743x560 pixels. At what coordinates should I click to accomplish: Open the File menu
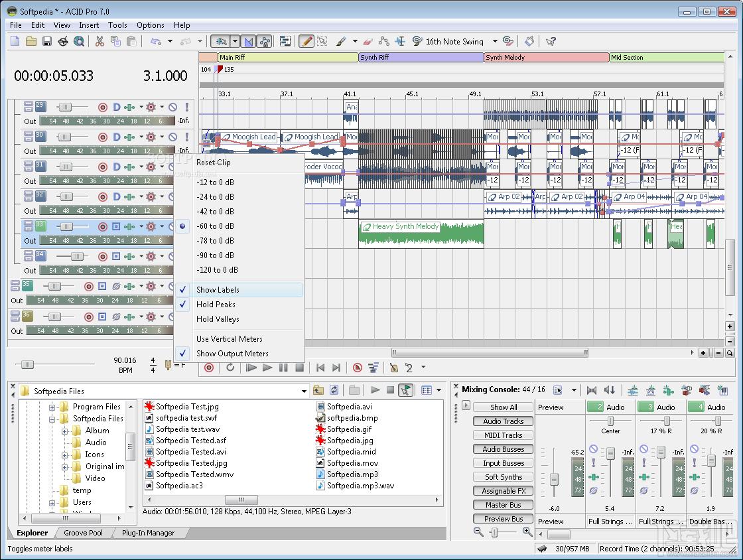16,25
